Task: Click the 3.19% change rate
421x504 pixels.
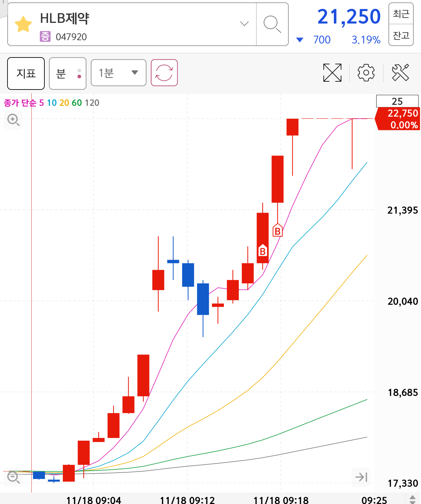Action: click(x=366, y=40)
